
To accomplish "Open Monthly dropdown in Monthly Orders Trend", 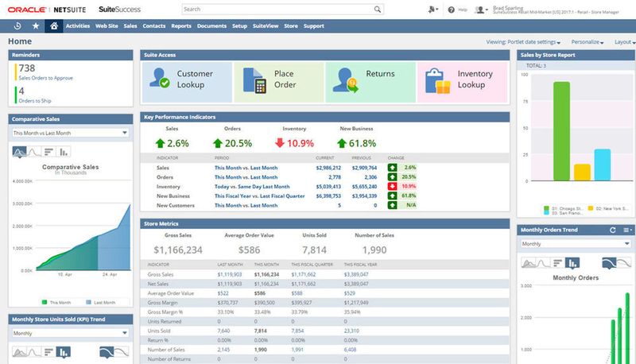I will pyautogui.click(x=576, y=244).
